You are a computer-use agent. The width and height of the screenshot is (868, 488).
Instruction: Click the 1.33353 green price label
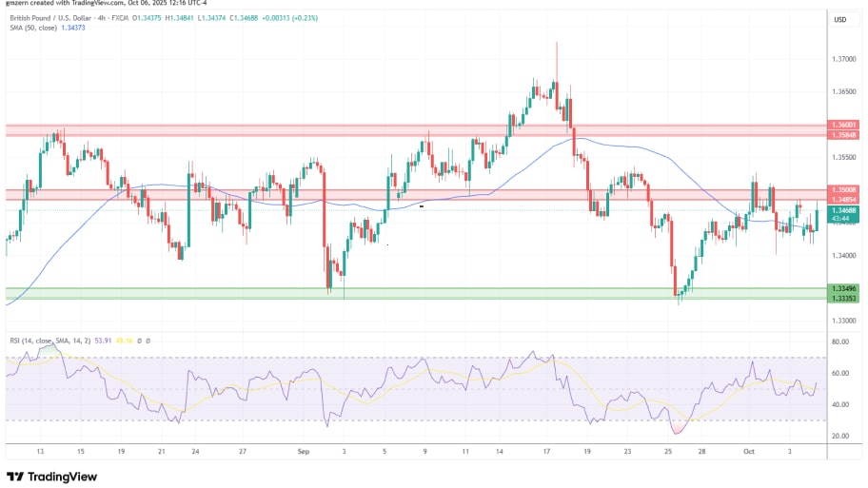841,299
